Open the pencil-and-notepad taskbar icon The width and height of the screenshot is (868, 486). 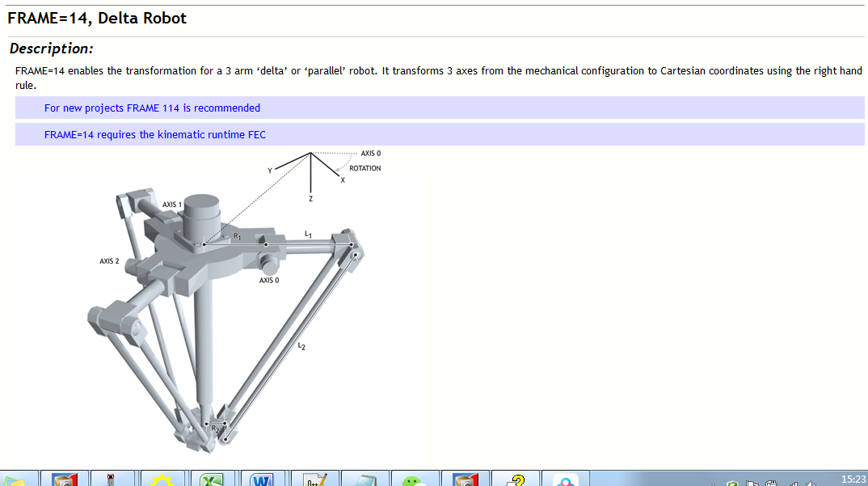pos(314,480)
